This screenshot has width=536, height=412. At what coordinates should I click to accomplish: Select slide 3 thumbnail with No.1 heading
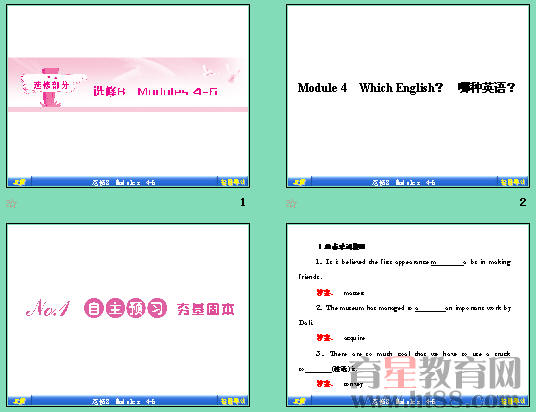128,315
